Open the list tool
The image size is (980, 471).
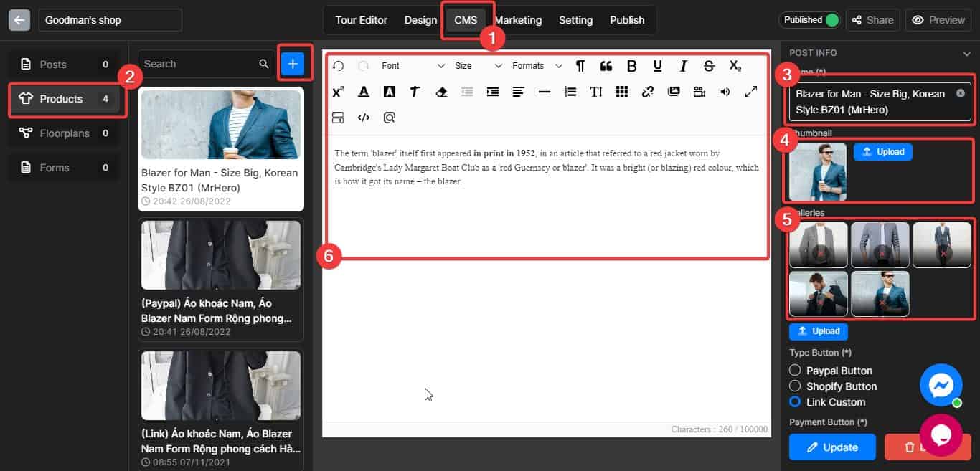pyautogui.click(x=570, y=92)
